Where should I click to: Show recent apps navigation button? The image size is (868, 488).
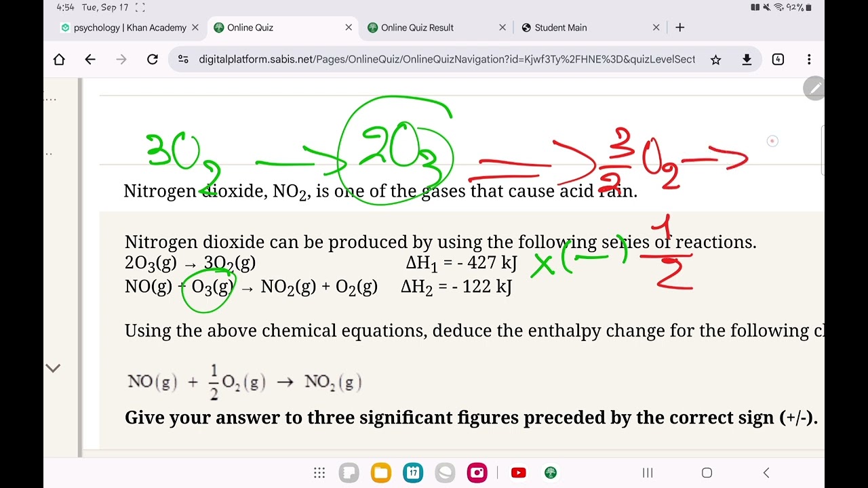[x=648, y=473]
